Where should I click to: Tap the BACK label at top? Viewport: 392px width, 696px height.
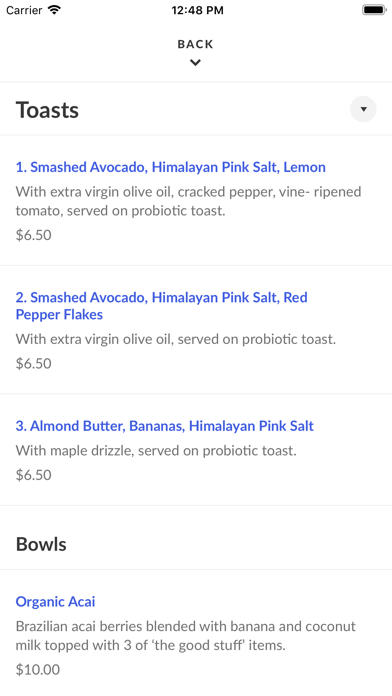[x=195, y=44]
